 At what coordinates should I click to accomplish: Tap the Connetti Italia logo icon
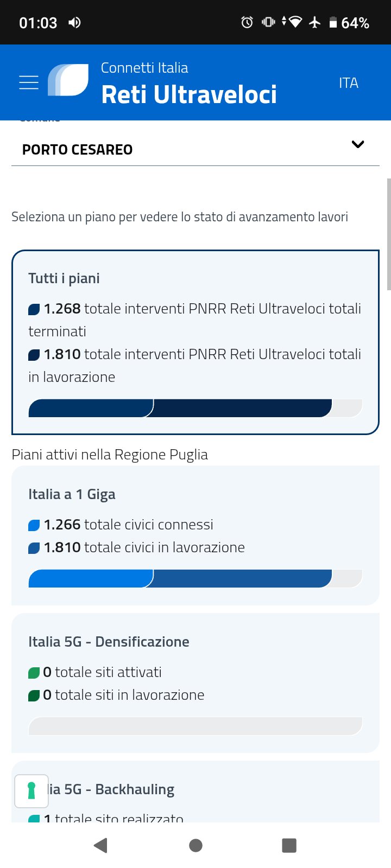click(x=68, y=80)
